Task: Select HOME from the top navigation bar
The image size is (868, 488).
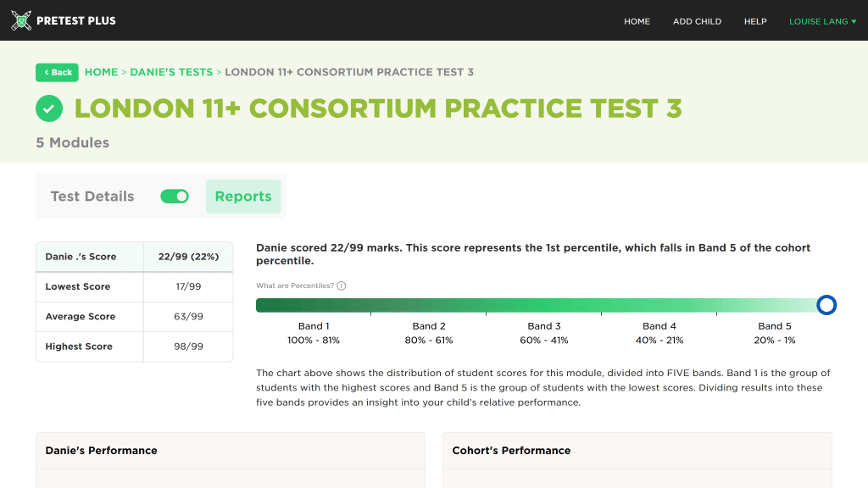Action: click(637, 21)
